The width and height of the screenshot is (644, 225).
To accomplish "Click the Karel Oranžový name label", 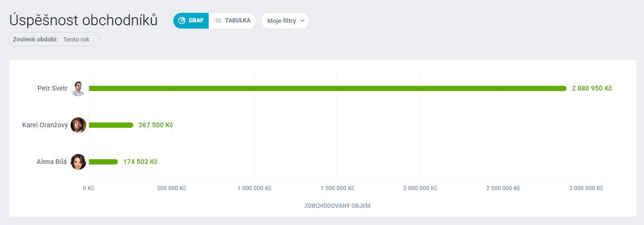I will [45, 125].
